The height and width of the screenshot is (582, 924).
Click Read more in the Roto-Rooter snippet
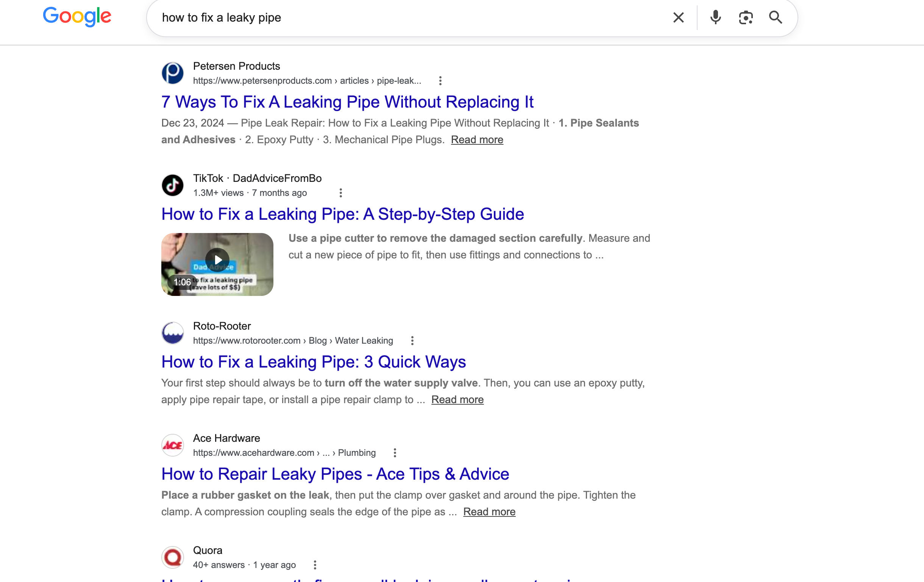point(457,400)
